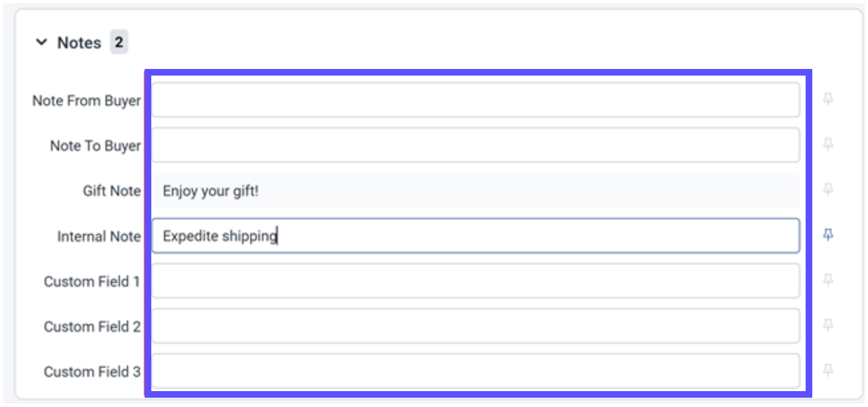
Task: Pin the Custom Field 1 row
Action: click(828, 280)
